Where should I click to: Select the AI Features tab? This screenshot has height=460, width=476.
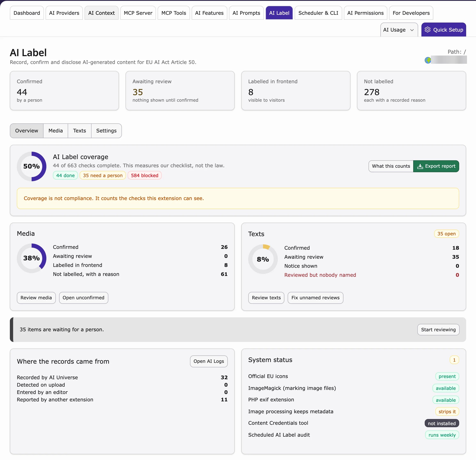pos(209,13)
